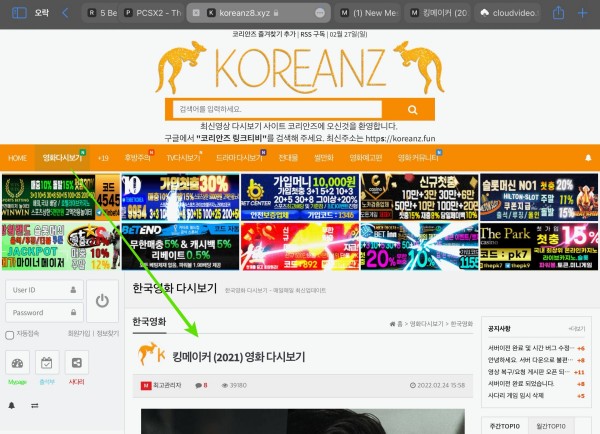This screenshot has height=434, width=600.
Task: Click the User ID input field
Action: (x=40, y=289)
